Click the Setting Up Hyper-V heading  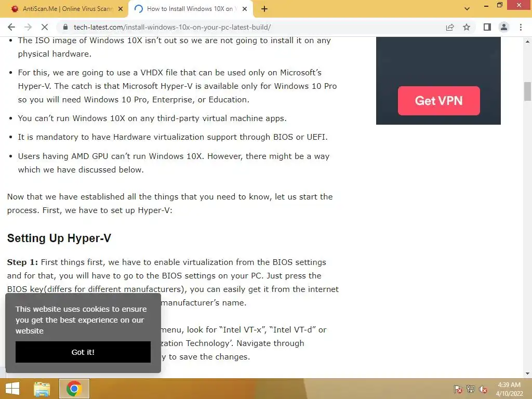(x=59, y=238)
